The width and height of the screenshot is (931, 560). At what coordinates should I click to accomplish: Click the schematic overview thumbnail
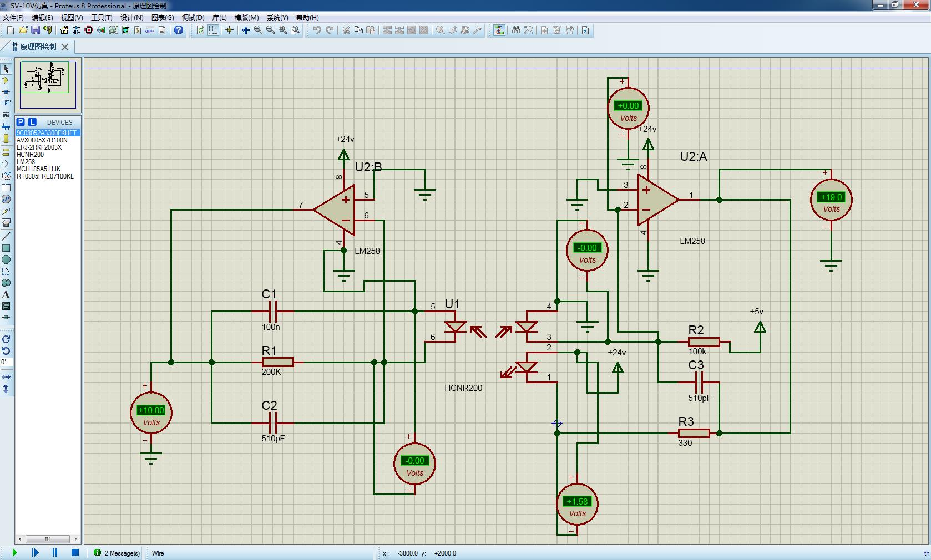click(48, 84)
